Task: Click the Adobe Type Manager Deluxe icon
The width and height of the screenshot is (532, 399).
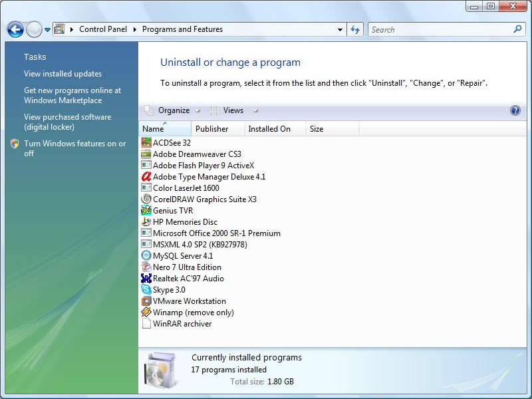Action: (146, 176)
